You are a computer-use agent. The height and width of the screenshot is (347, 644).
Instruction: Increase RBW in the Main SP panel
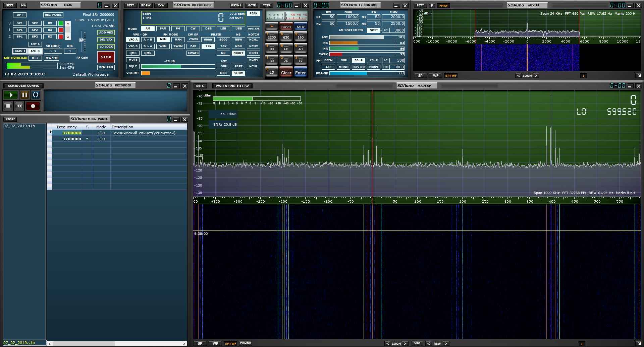tap(446, 343)
